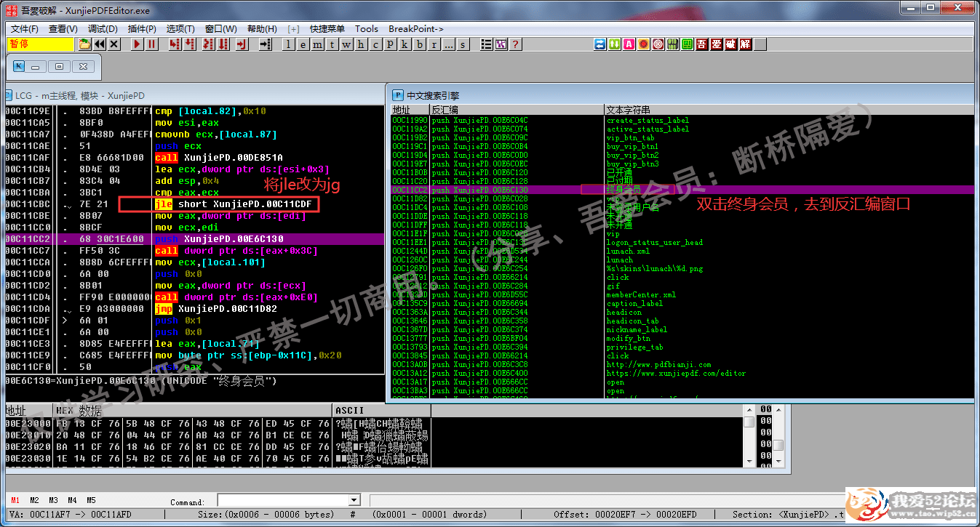Image resolution: width=980 pixels, height=527 pixels.
Task: Click the Debugging options list icon
Action: (486, 44)
